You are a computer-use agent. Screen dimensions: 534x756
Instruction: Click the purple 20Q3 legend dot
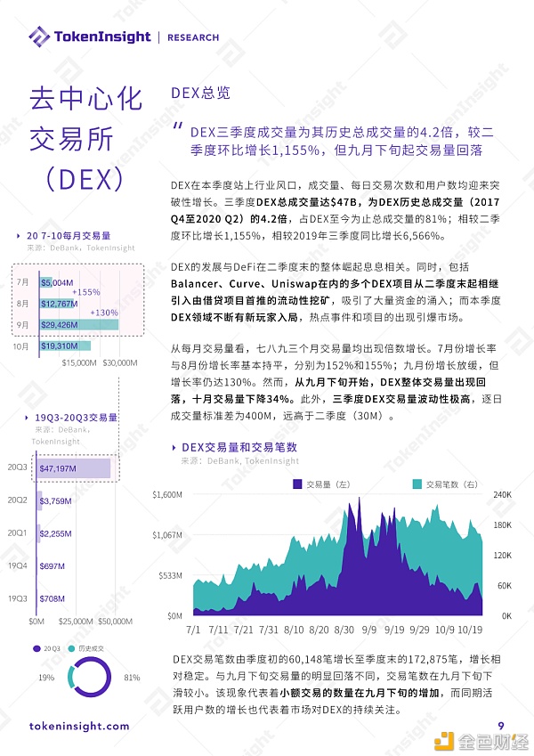pos(36,649)
